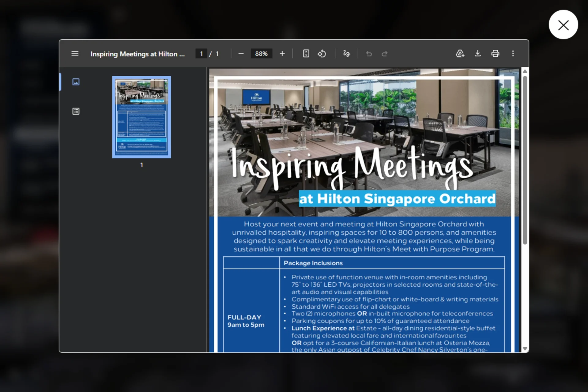Zoom out using the minus button
This screenshot has width=588, height=392.
tap(241, 54)
